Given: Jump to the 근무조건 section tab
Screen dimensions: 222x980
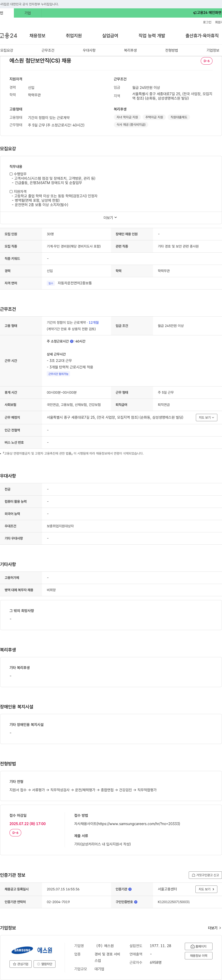Looking at the screenshot, I should 48,50.
